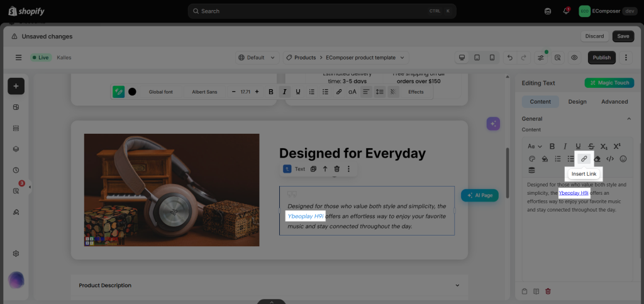Click the strikethrough icon in Content editor
The width and height of the screenshot is (644, 304).
point(591,146)
